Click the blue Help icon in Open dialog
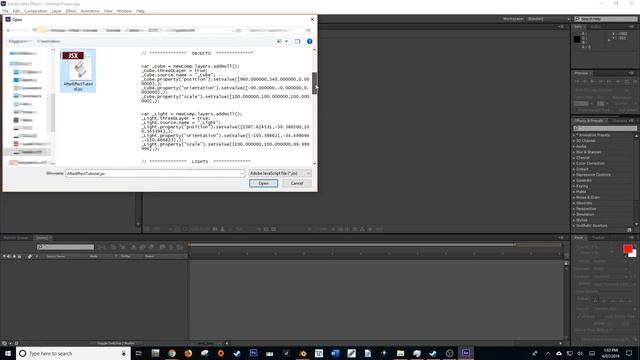 309,41
